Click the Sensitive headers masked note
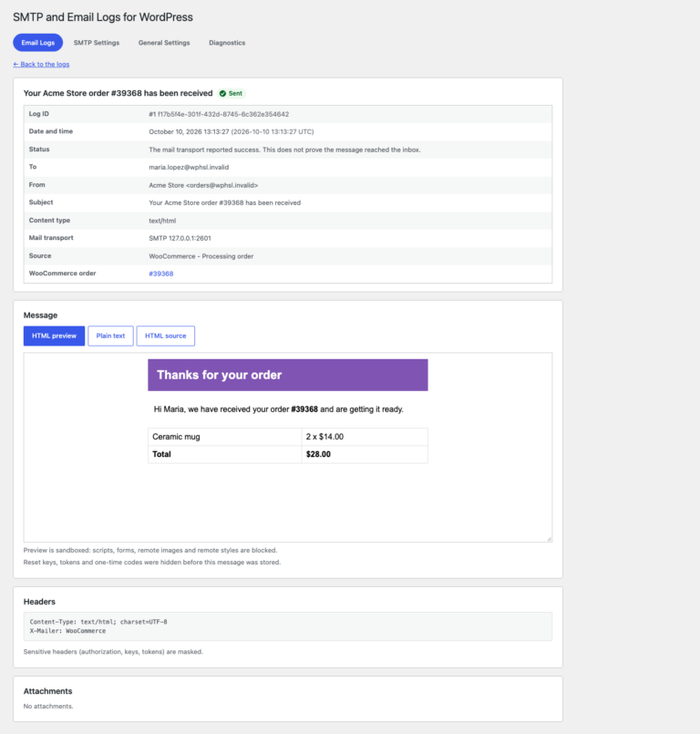Viewport: 700px width, 734px height. 113,652
